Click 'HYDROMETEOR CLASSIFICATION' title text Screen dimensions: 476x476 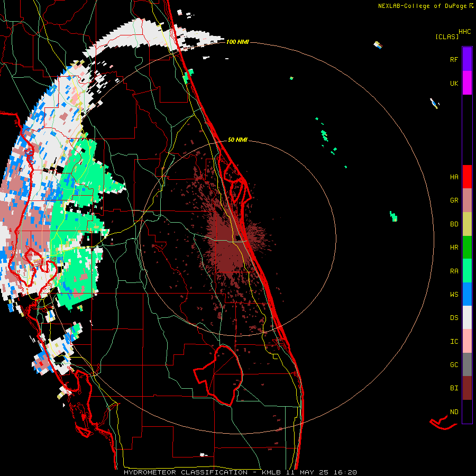point(186,472)
